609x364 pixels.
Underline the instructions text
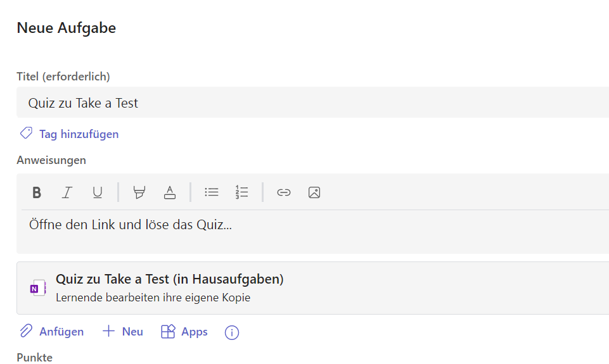tap(98, 192)
